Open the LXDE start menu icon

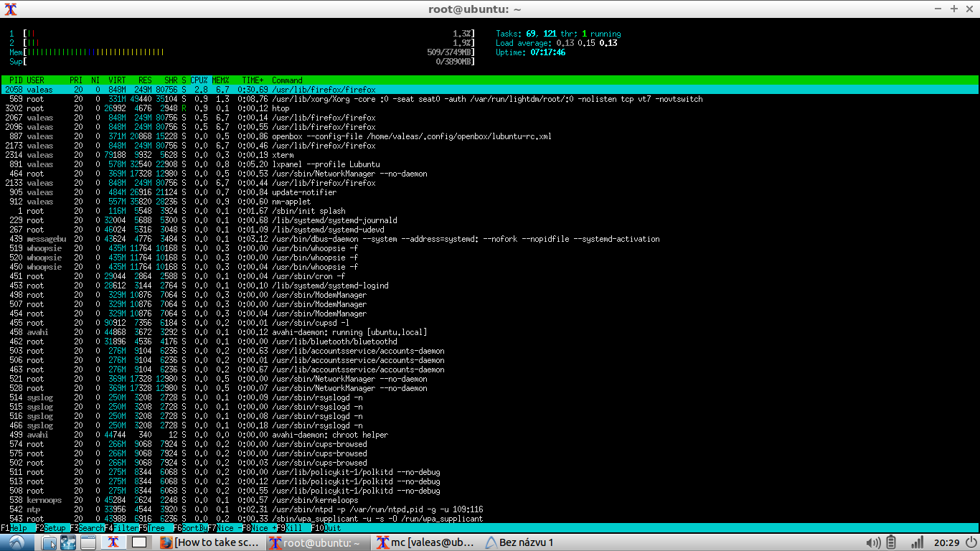tap(16, 542)
